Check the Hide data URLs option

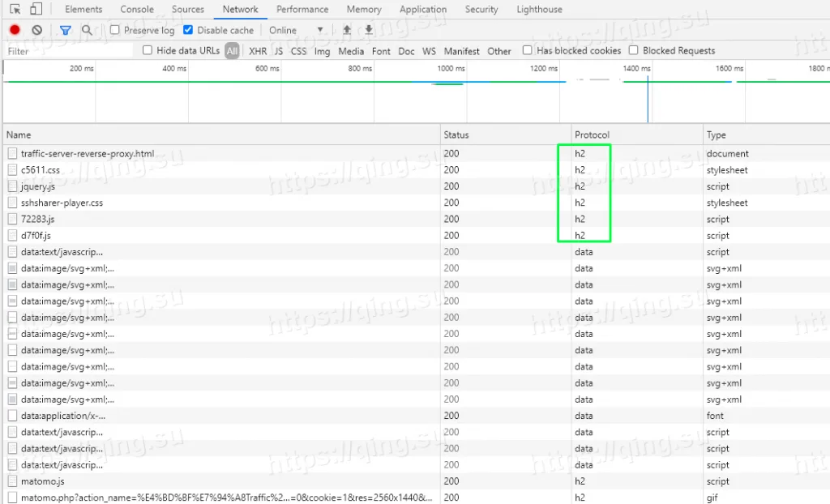[148, 50]
